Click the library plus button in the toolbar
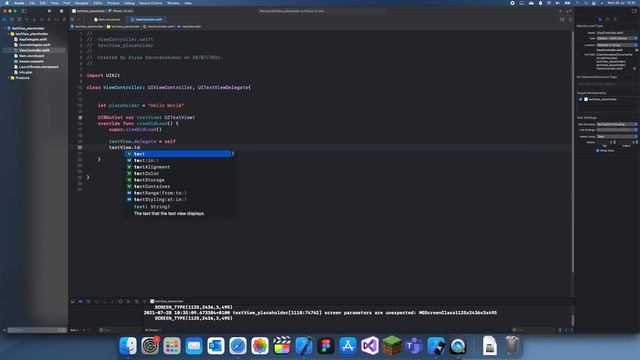Viewport: 640px width, 360px height. coord(560,11)
